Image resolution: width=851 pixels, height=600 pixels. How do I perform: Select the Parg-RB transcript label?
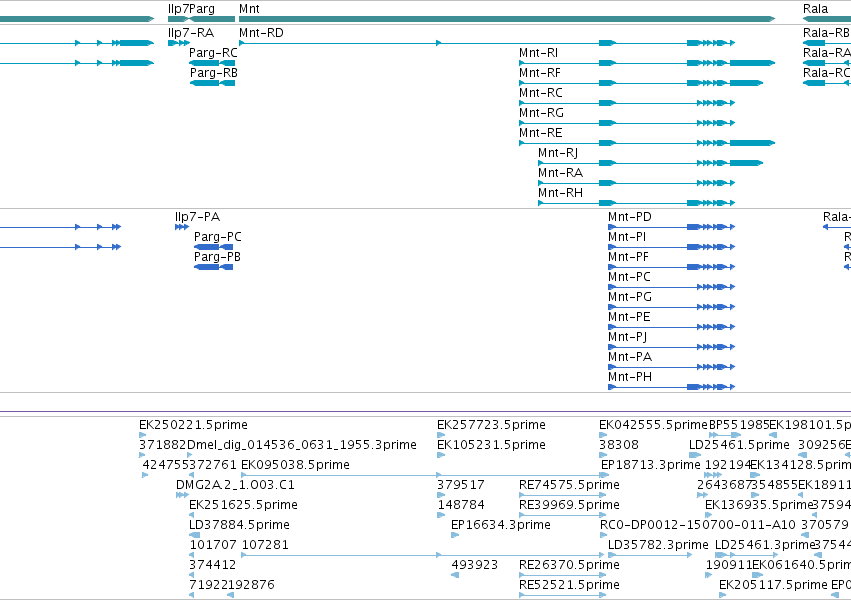pos(213,73)
